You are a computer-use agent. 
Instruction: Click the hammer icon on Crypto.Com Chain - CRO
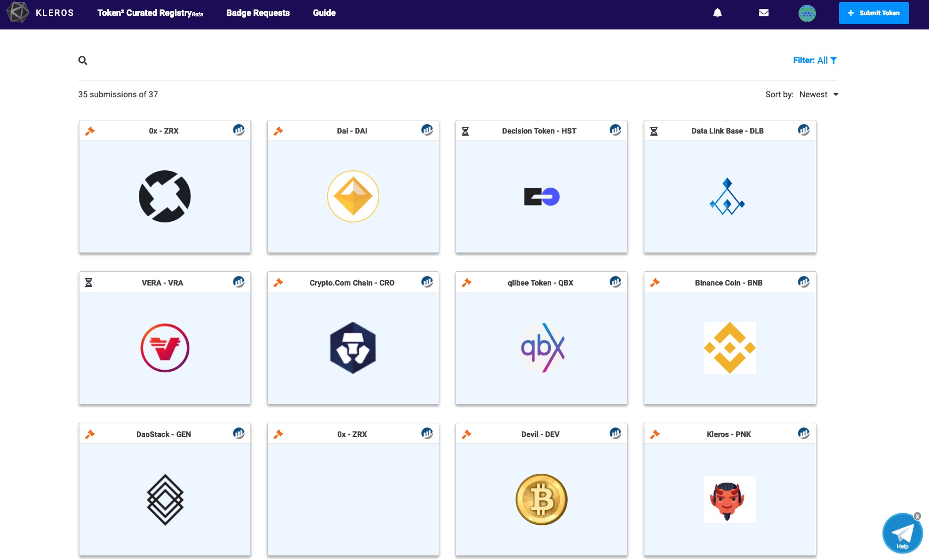pos(278,283)
